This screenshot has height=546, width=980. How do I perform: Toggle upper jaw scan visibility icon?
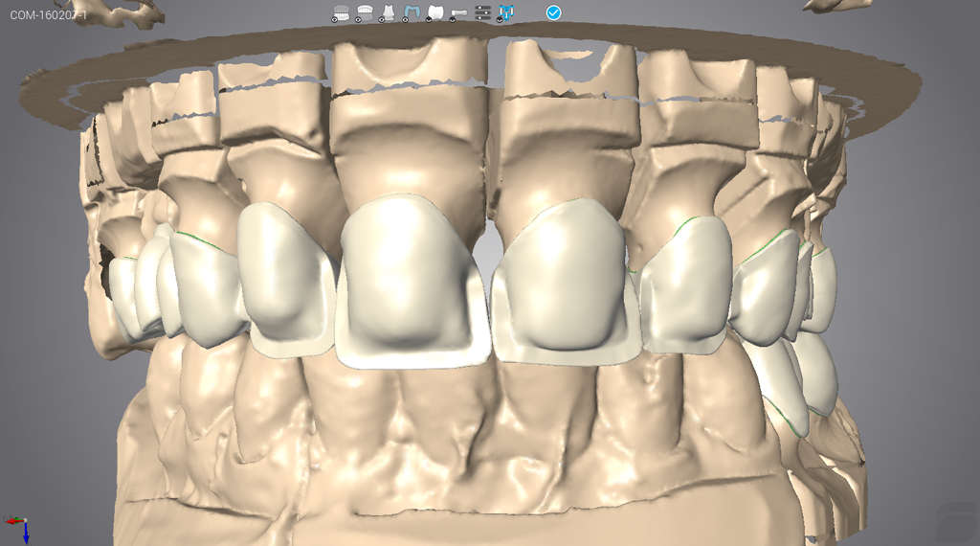click(365, 12)
